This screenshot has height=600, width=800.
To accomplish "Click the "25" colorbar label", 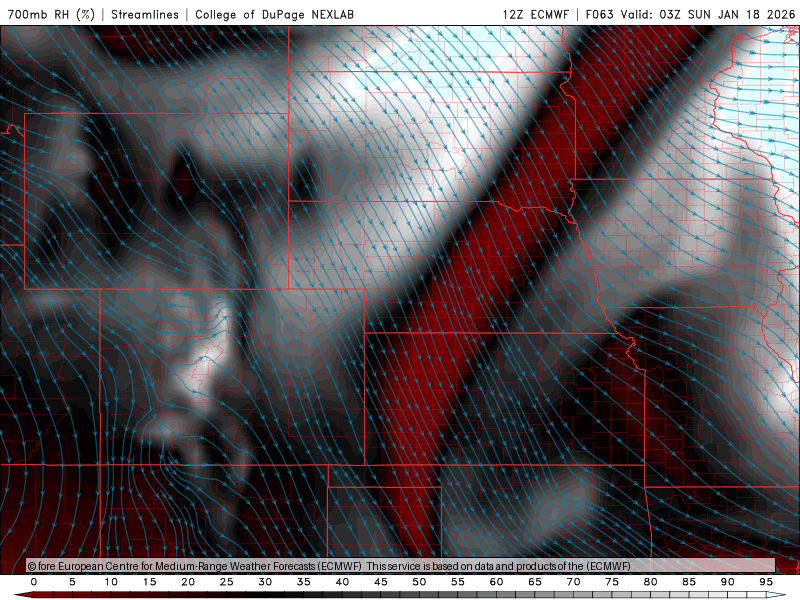I will click(x=226, y=582).
